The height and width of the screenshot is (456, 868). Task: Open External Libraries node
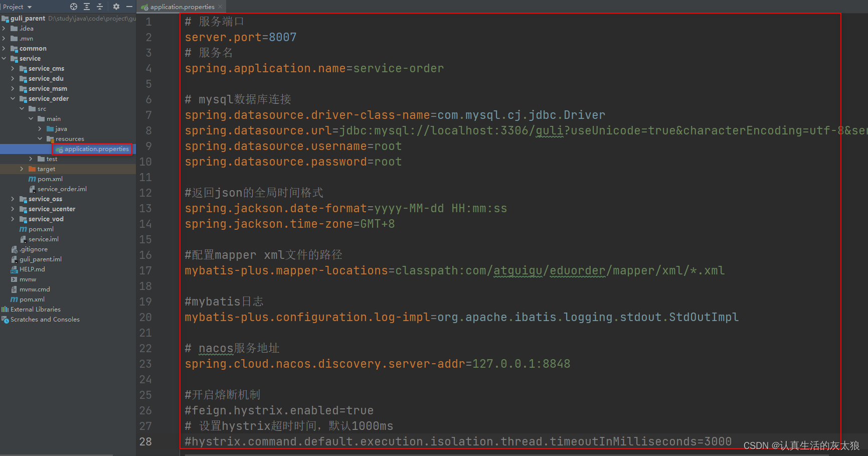point(35,310)
